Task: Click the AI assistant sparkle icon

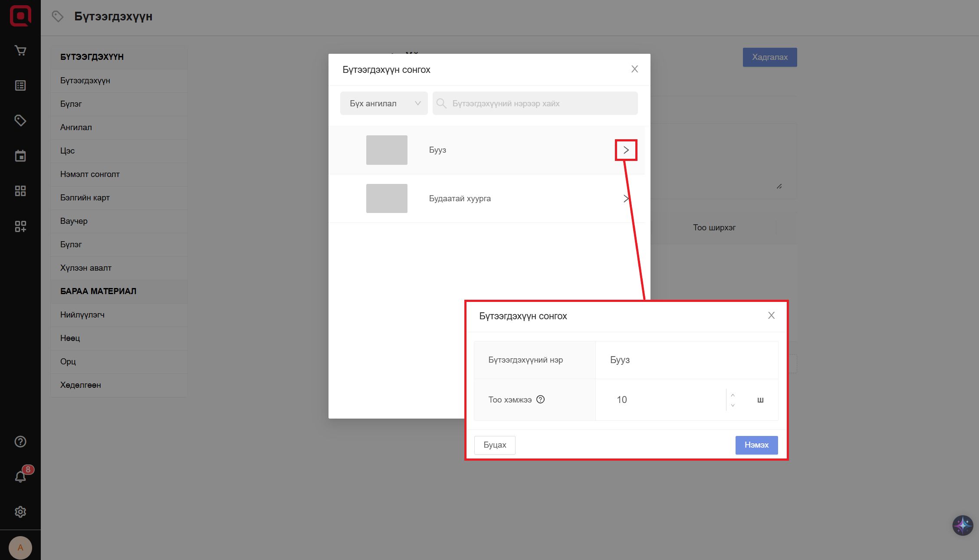Action: pos(963,525)
